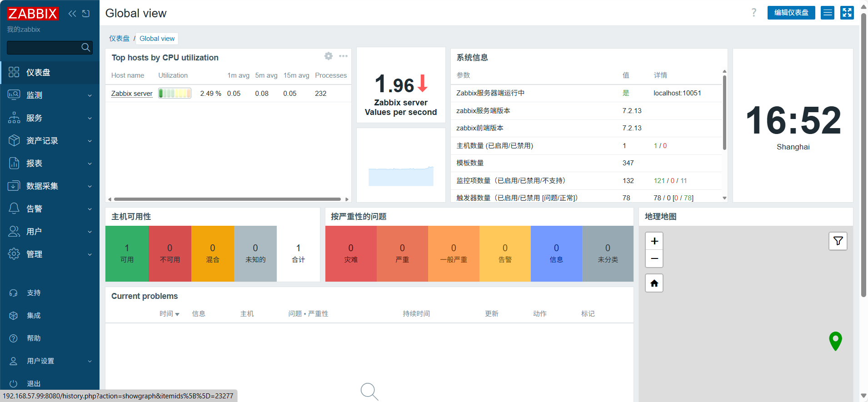Open the 支持 support headset icon
Image resolution: width=868 pixels, height=402 pixels.
(14, 293)
